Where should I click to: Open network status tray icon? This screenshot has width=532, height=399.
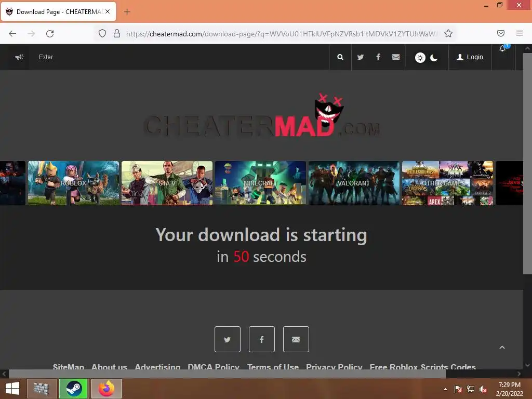tap(471, 389)
